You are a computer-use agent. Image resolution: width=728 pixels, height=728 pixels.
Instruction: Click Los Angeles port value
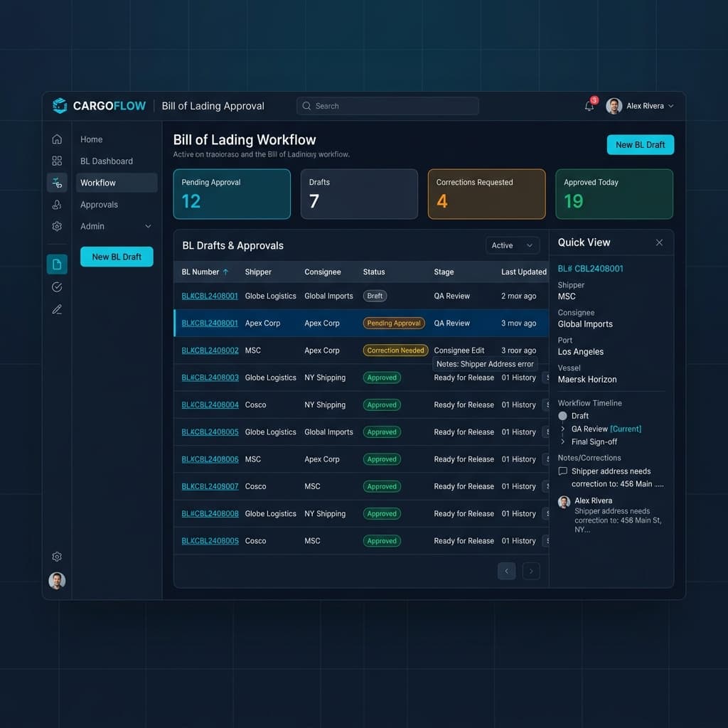pyautogui.click(x=580, y=352)
